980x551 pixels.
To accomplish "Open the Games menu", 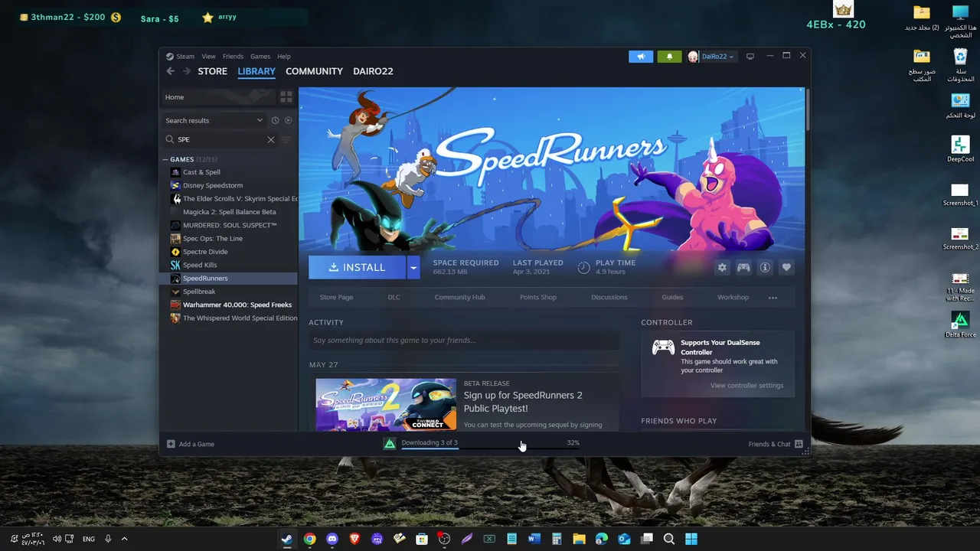I will click(260, 57).
